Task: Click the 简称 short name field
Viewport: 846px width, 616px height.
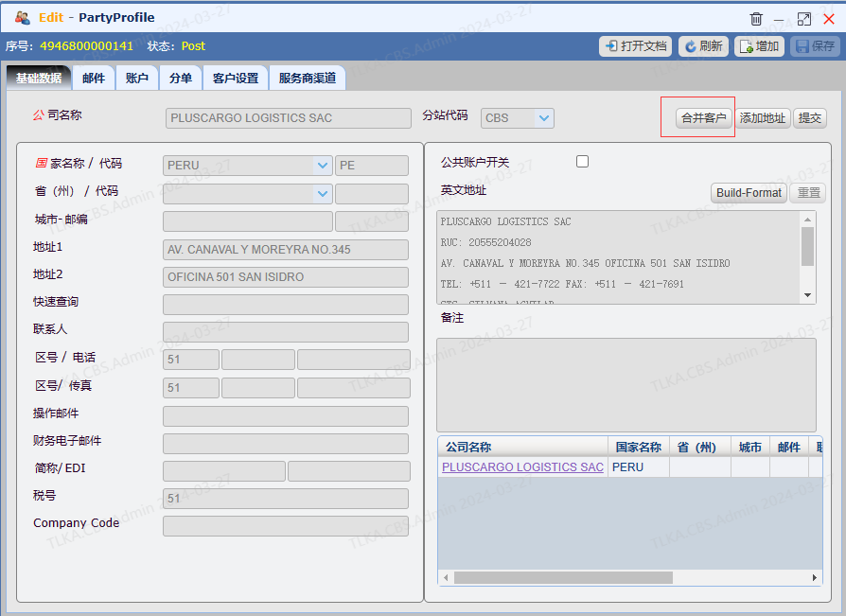Action: 224,471
